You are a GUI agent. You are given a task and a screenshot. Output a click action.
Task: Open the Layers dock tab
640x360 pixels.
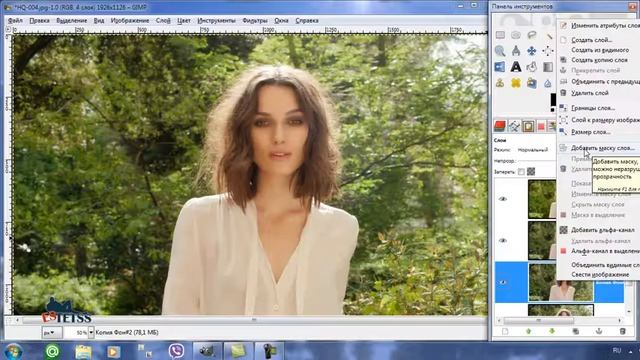pyautogui.click(x=500, y=126)
